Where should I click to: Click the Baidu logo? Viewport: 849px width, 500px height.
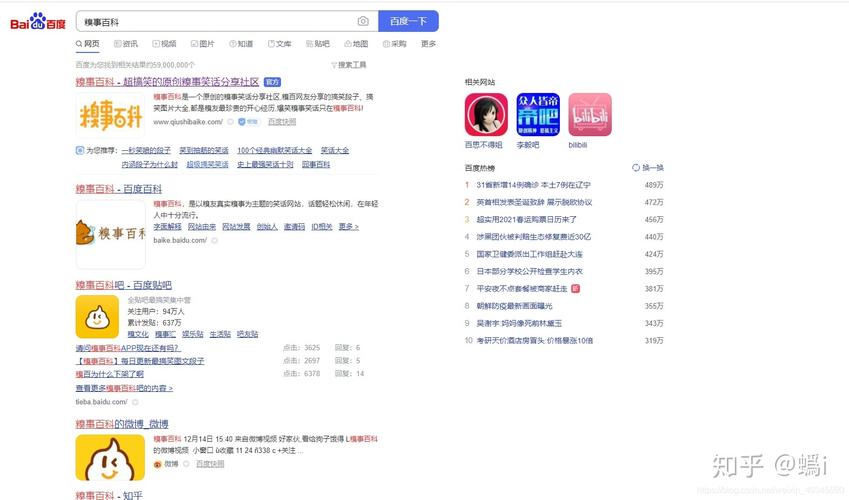38,22
